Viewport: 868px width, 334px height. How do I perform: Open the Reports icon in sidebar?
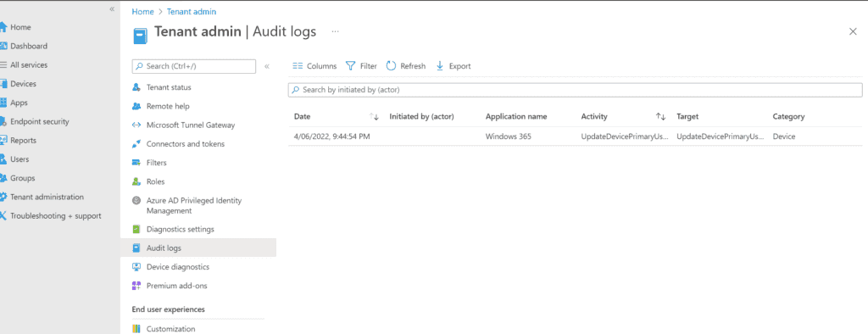(3, 140)
